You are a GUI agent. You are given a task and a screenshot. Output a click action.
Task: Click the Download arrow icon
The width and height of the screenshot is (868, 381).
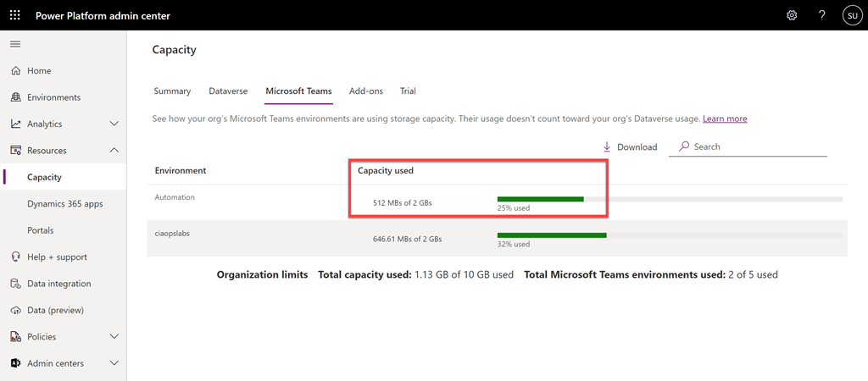point(607,146)
